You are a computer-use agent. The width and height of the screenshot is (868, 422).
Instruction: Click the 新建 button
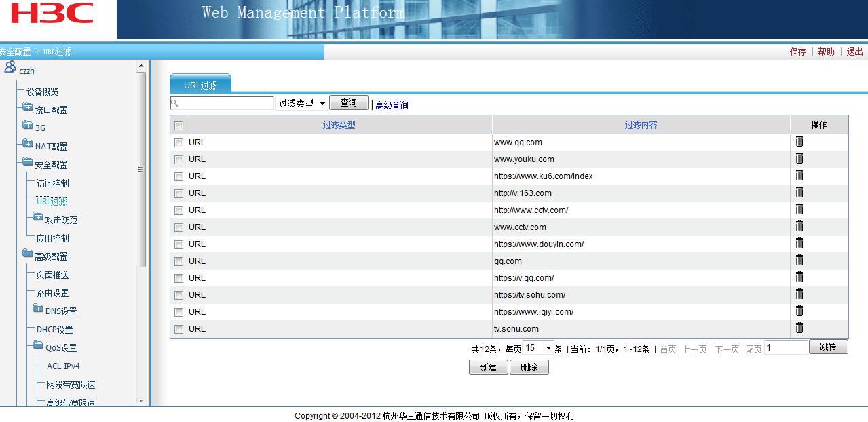pyautogui.click(x=488, y=367)
